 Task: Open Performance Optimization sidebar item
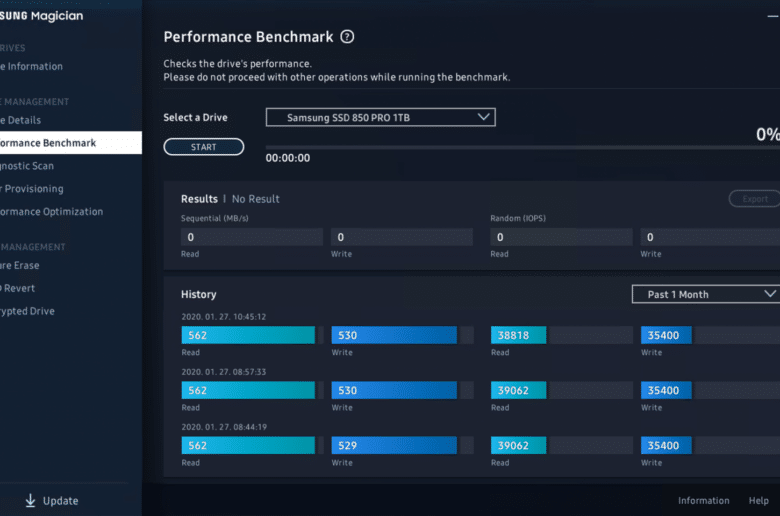(52, 211)
